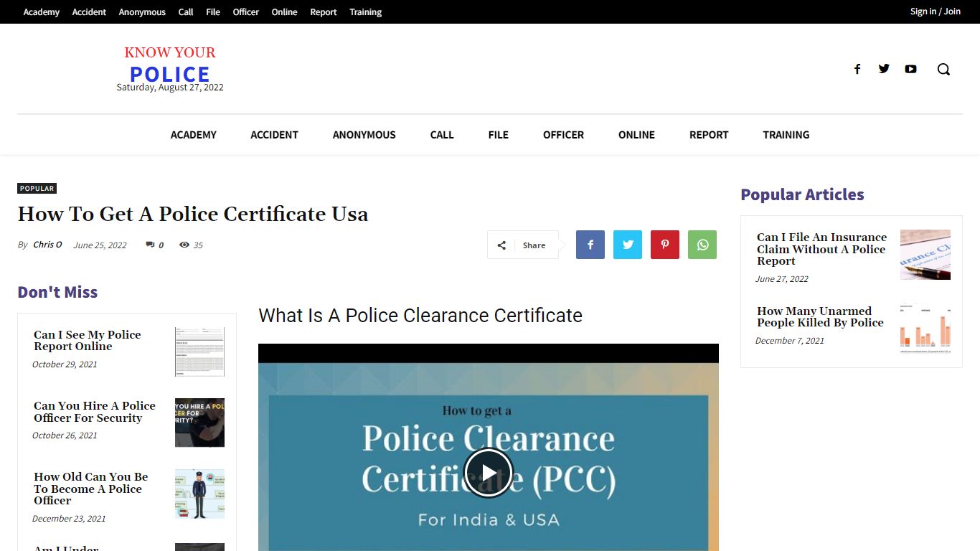Open the Twitter icon in header

pyautogui.click(x=884, y=69)
